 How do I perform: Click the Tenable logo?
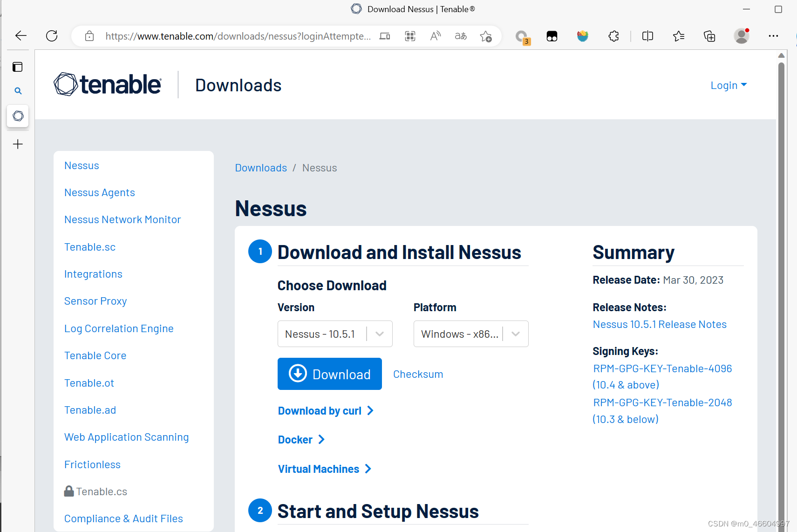pos(108,84)
